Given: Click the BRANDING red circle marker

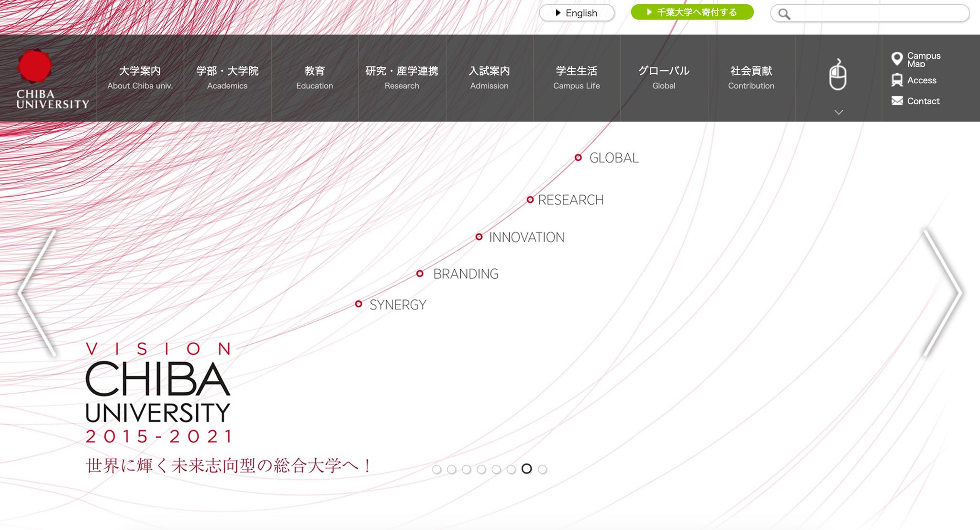Looking at the screenshot, I should [420, 274].
